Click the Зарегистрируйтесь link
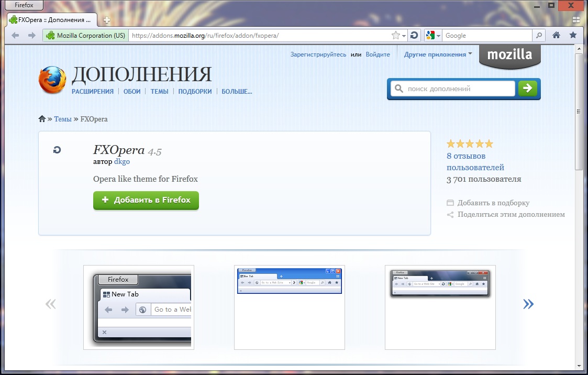Image resolution: width=588 pixels, height=375 pixels. pos(318,54)
